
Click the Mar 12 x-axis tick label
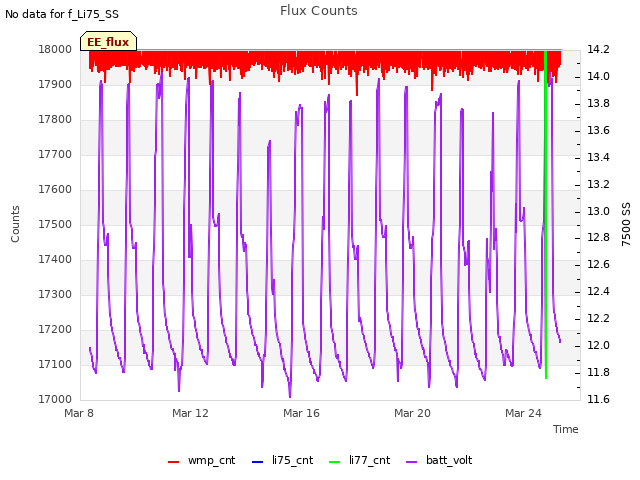click(190, 413)
